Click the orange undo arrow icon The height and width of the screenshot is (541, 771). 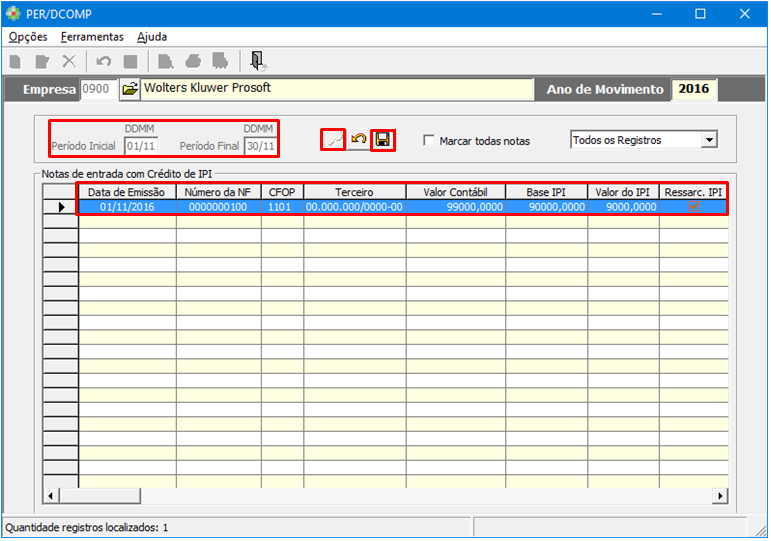click(358, 140)
